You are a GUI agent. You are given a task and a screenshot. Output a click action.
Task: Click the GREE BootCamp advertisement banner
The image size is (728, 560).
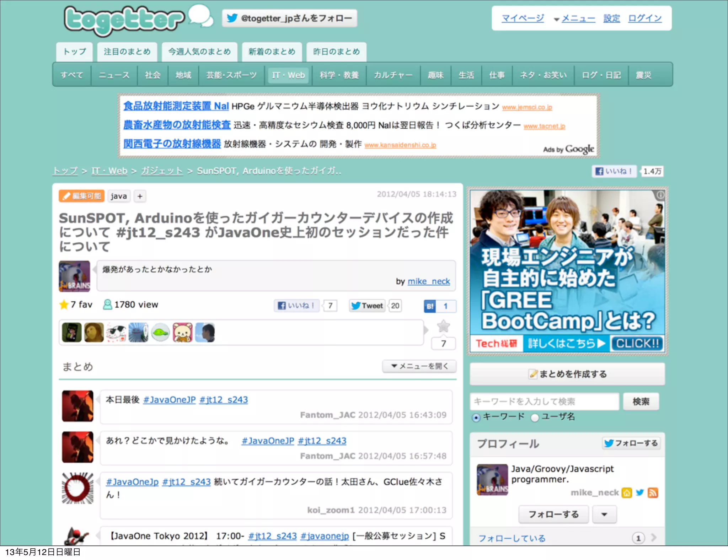pyautogui.click(x=567, y=271)
